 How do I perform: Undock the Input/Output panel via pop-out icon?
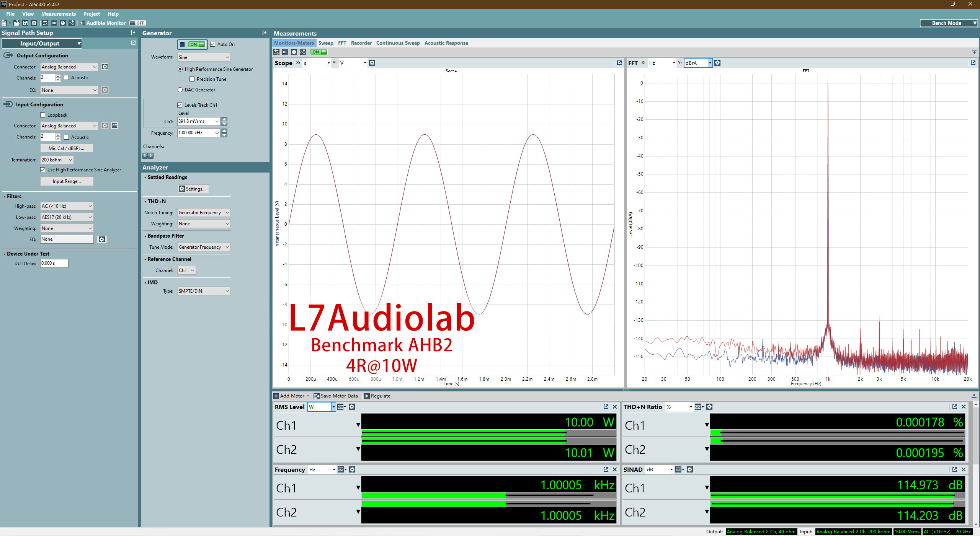tap(133, 43)
